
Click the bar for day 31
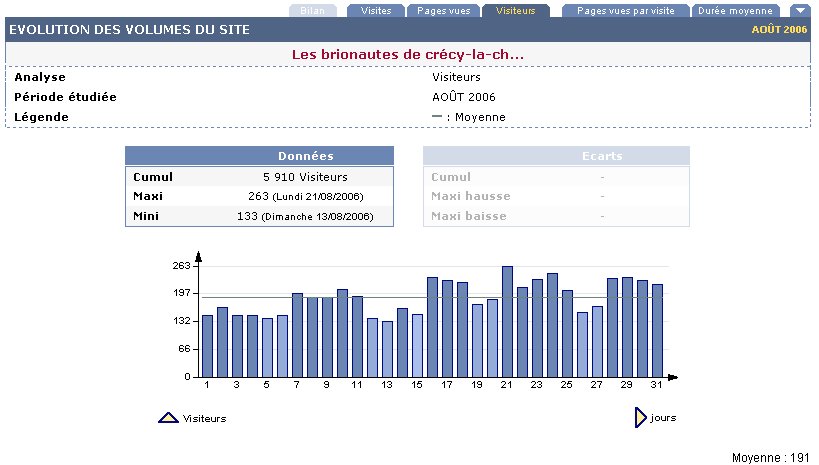[x=657, y=330]
